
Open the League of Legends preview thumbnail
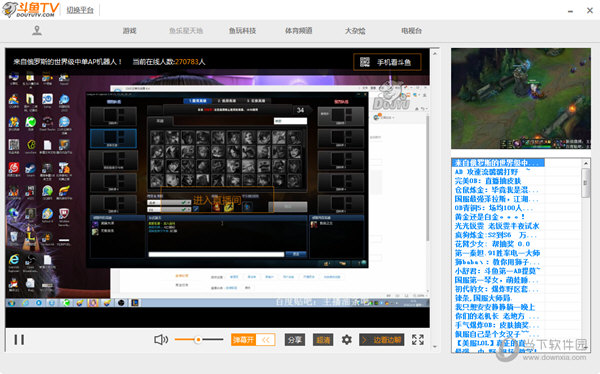pyautogui.click(x=521, y=98)
